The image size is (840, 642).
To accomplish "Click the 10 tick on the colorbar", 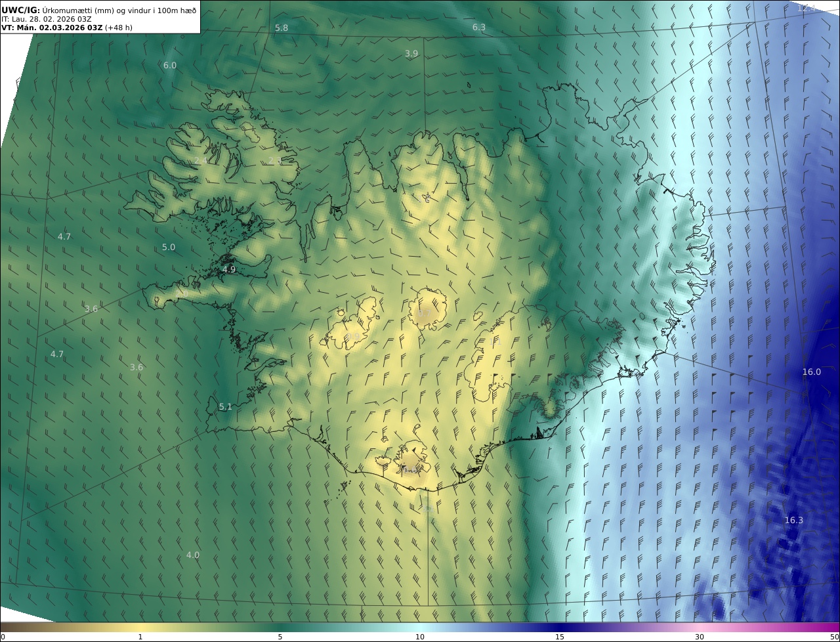I will (x=420, y=637).
